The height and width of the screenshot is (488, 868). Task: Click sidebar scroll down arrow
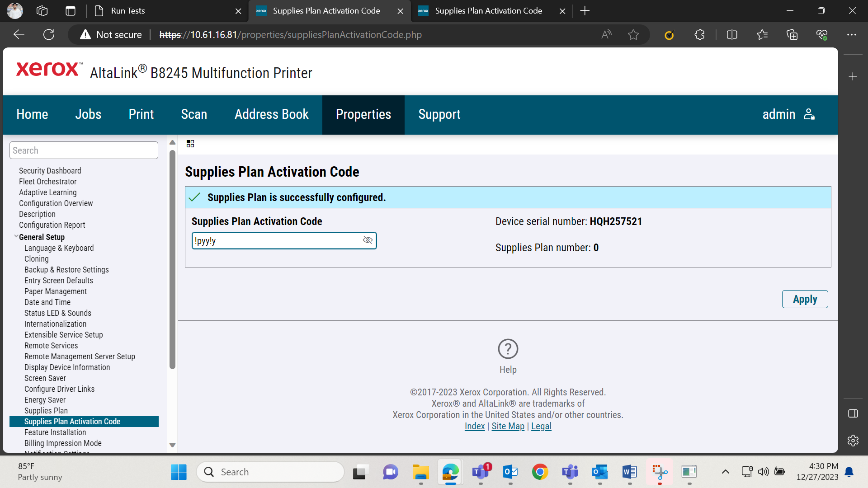(172, 445)
